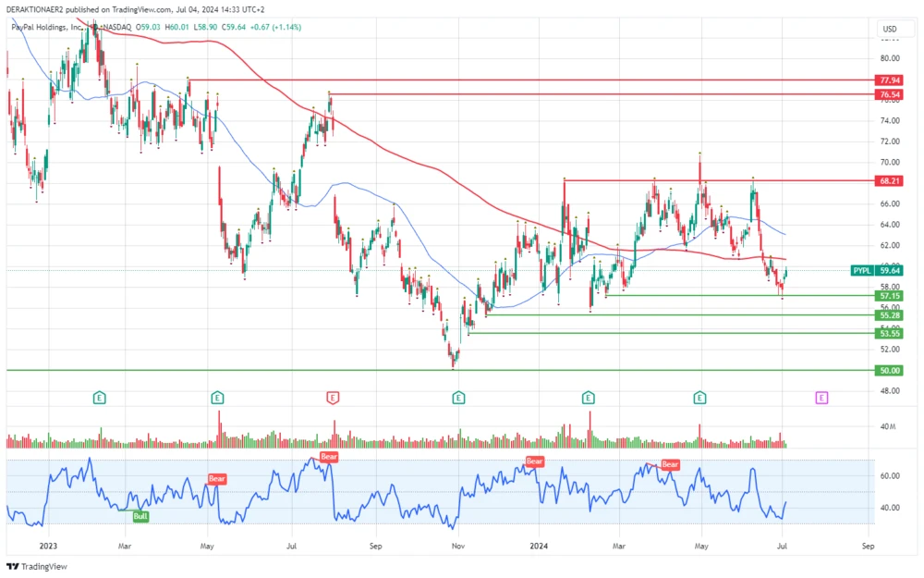Open the pink upcoming earnings icon near September
This screenshot has width=924, height=578.
[x=821, y=398]
